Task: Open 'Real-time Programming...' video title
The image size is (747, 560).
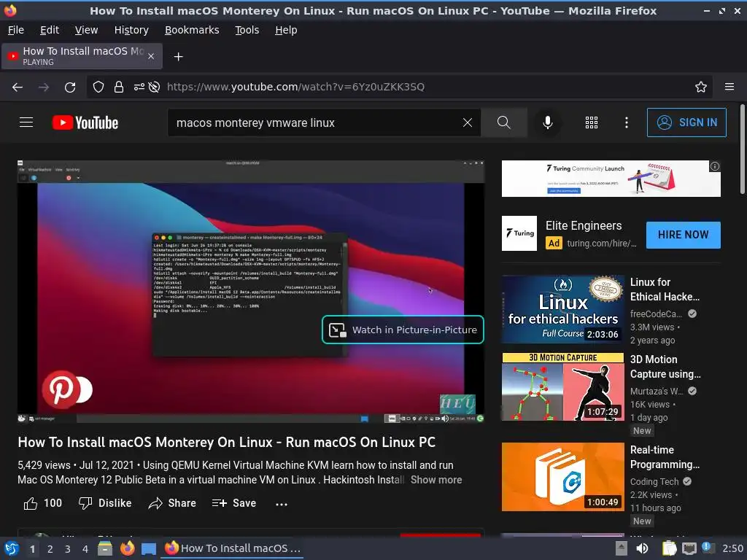Action: 665,457
